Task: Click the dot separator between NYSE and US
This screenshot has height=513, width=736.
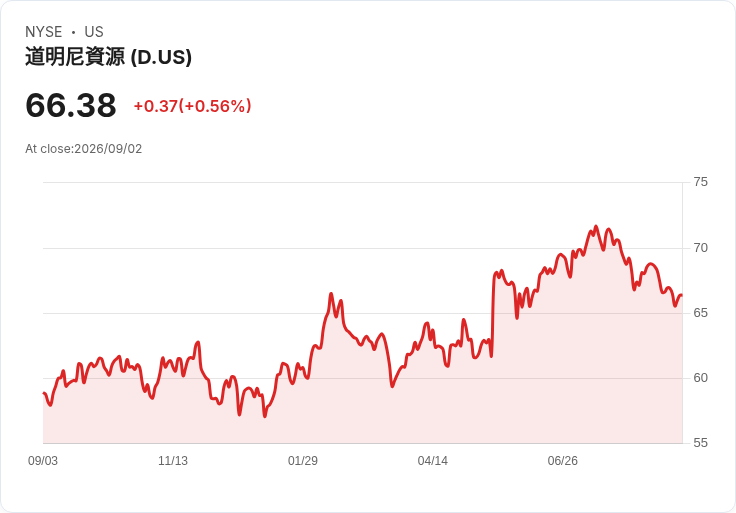Action: tap(73, 32)
